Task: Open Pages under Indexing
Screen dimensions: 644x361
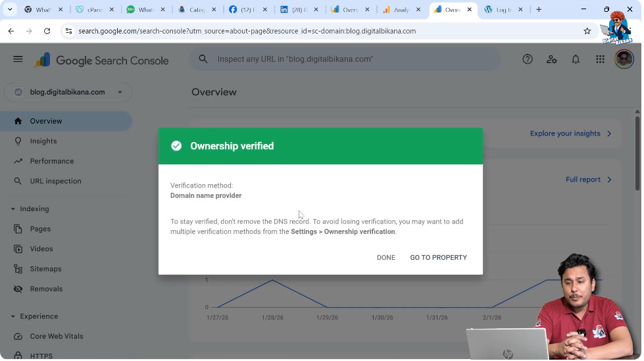Action: tap(40, 229)
